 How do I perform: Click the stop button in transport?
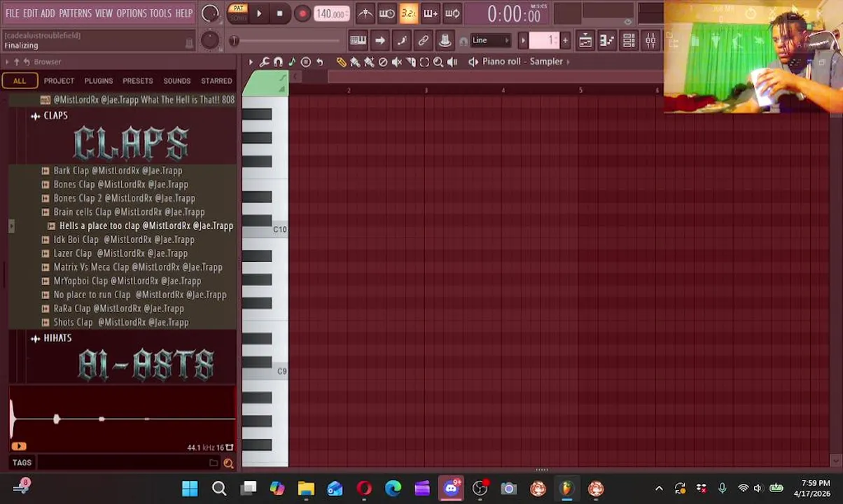click(279, 13)
